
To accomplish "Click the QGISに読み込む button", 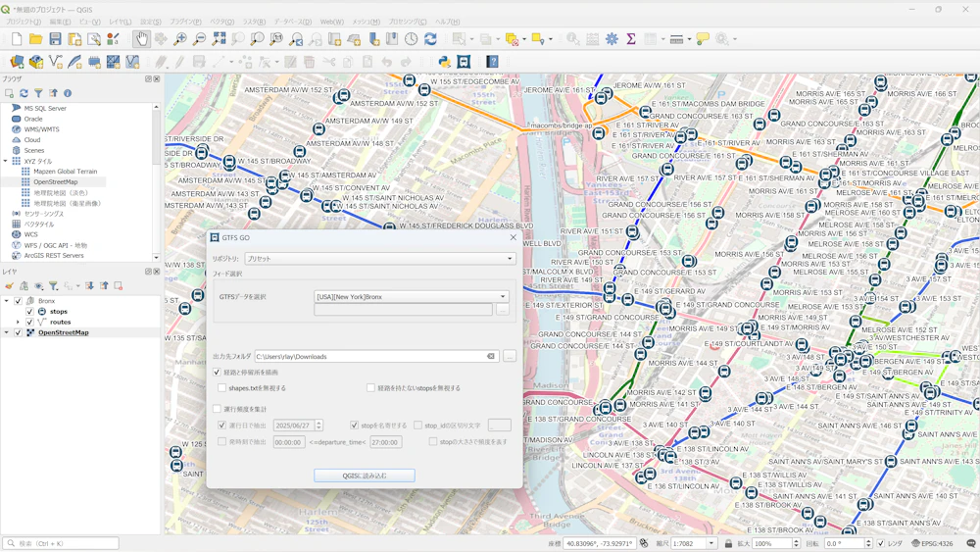I will [365, 476].
